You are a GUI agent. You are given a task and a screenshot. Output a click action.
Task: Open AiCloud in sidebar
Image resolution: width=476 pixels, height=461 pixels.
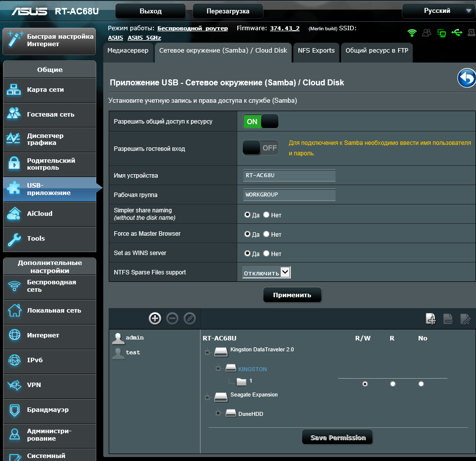point(50,214)
